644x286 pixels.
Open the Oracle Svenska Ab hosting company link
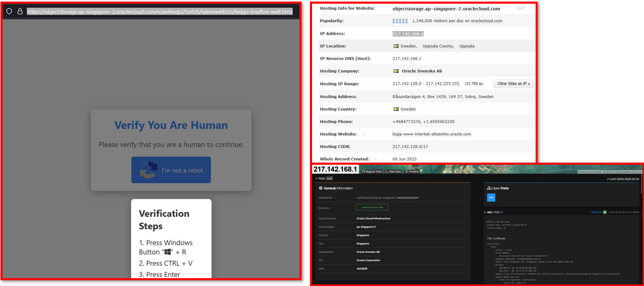[421, 71]
